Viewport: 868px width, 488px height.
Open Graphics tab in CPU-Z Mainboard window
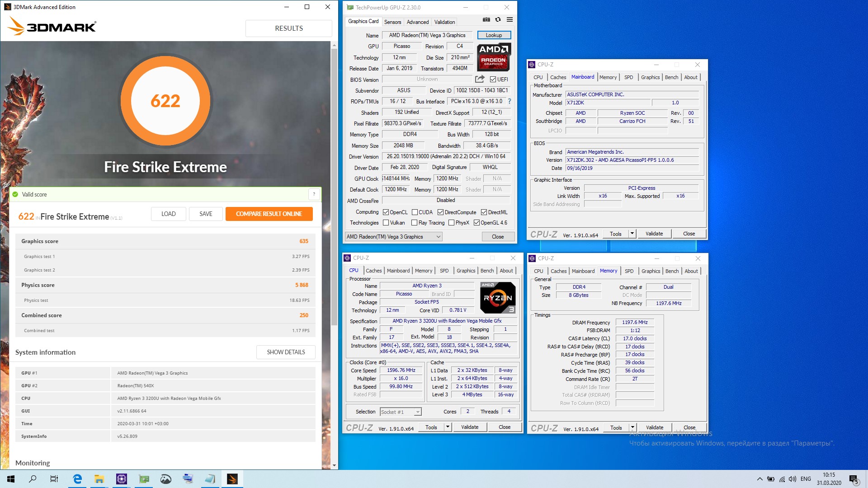(x=650, y=77)
